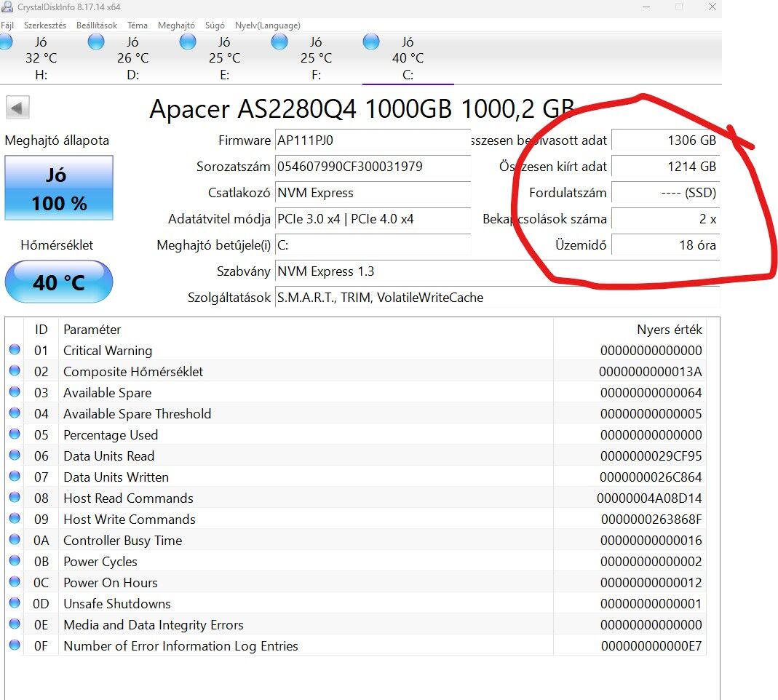
Task: Click raw value 0000000029CF95
Action: [651, 456]
